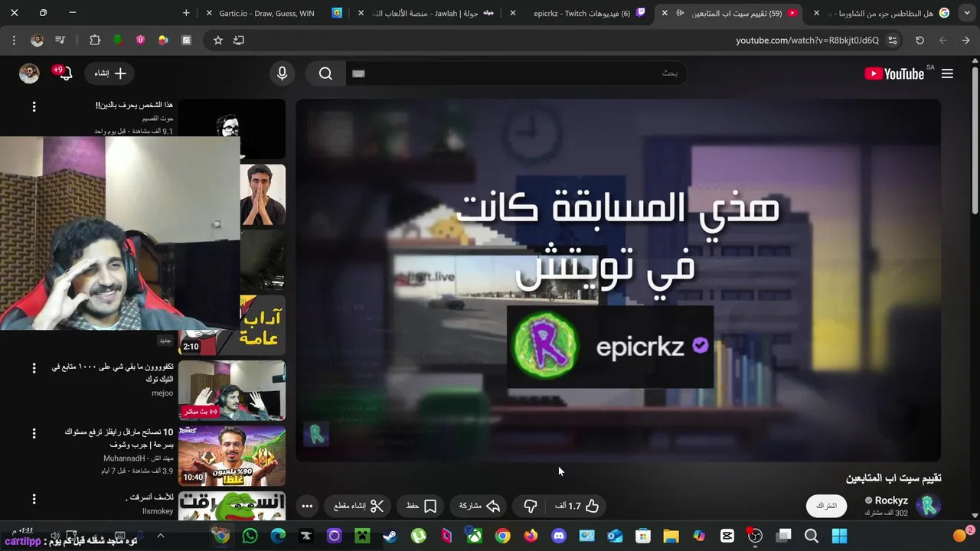Click the Create (إنشاء) button
The image size is (980, 551).
(110, 73)
